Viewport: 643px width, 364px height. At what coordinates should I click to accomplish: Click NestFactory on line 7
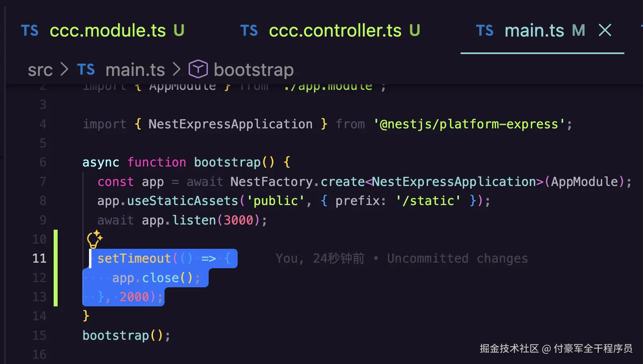[x=271, y=182]
